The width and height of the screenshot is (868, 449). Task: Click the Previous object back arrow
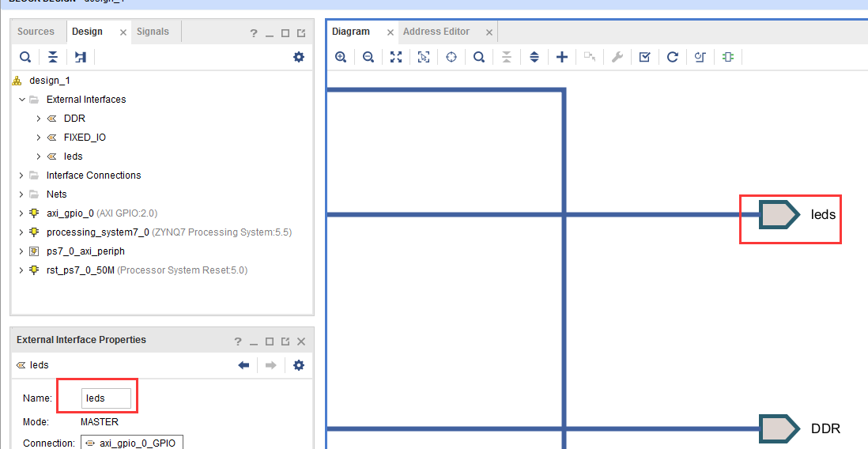243,365
